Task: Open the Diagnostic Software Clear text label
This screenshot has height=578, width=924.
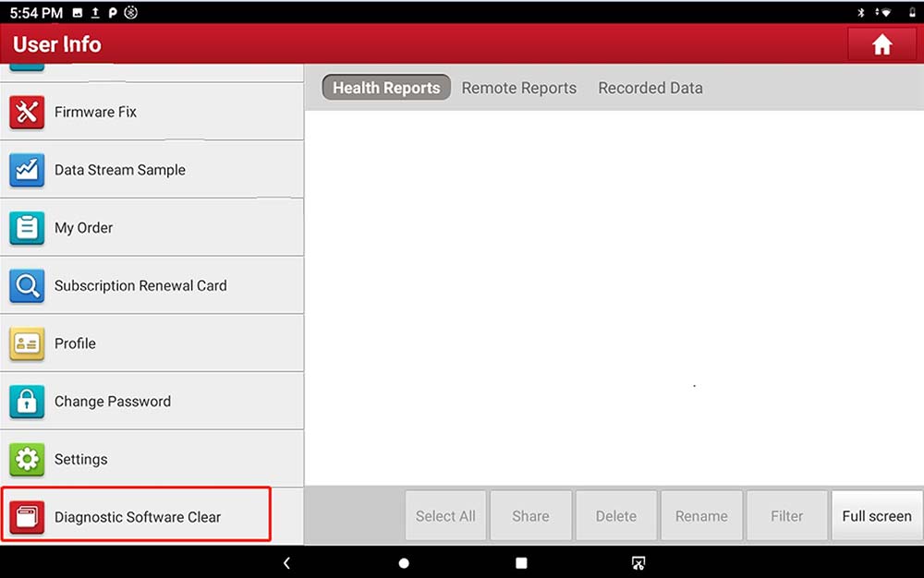Action: click(138, 517)
